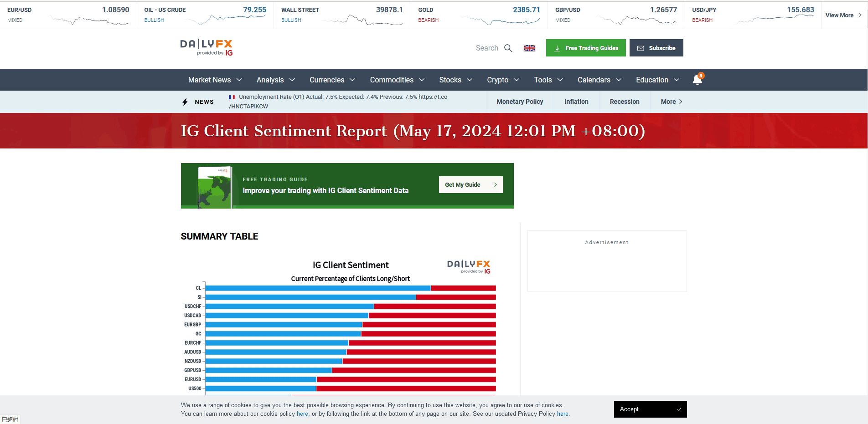This screenshot has width=868, height=424.
Task: Click the DailyFX logo in sentiment chart
Action: (x=469, y=266)
